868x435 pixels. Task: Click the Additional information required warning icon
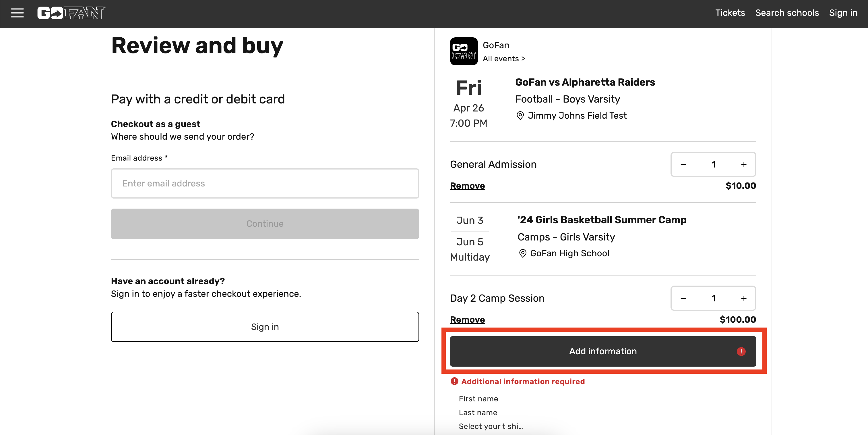click(x=454, y=381)
